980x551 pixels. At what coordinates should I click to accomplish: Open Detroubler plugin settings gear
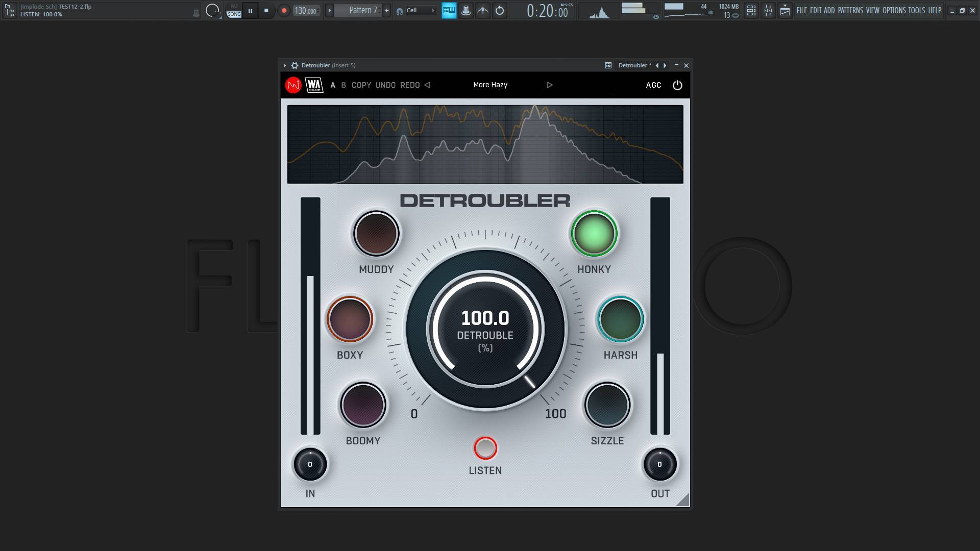tap(295, 65)
